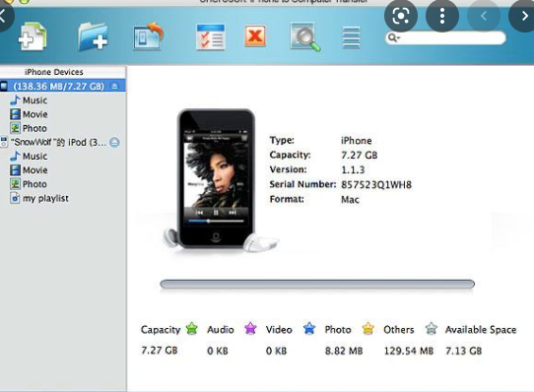Click the export-to-computer transfer icon
Image resolution: width=534 pixels, height=392 pixels.
(x=148, y=36)
